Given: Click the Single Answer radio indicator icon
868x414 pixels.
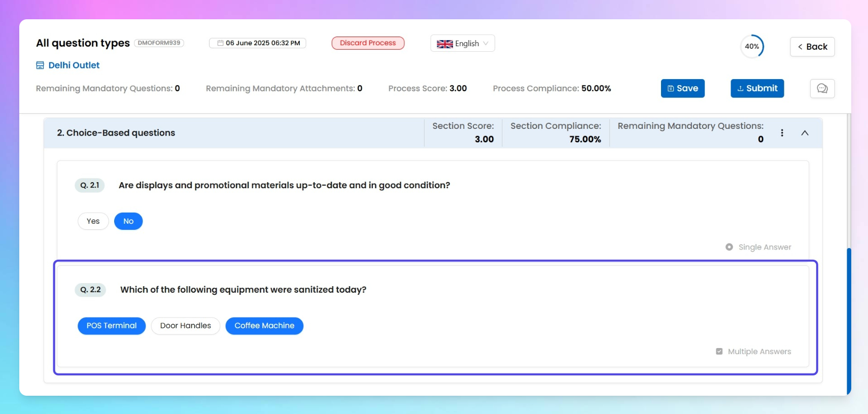Looking at the screenshot, I should coord(729,247).
